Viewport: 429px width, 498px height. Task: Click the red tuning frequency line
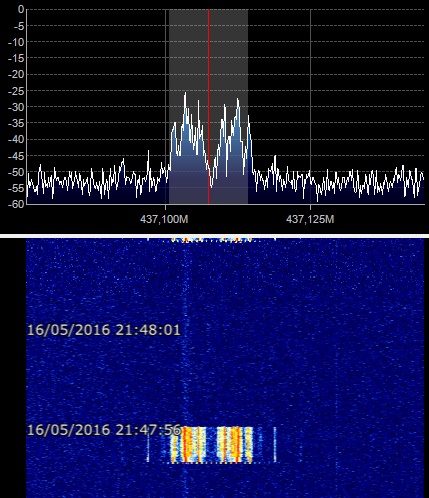209,106
